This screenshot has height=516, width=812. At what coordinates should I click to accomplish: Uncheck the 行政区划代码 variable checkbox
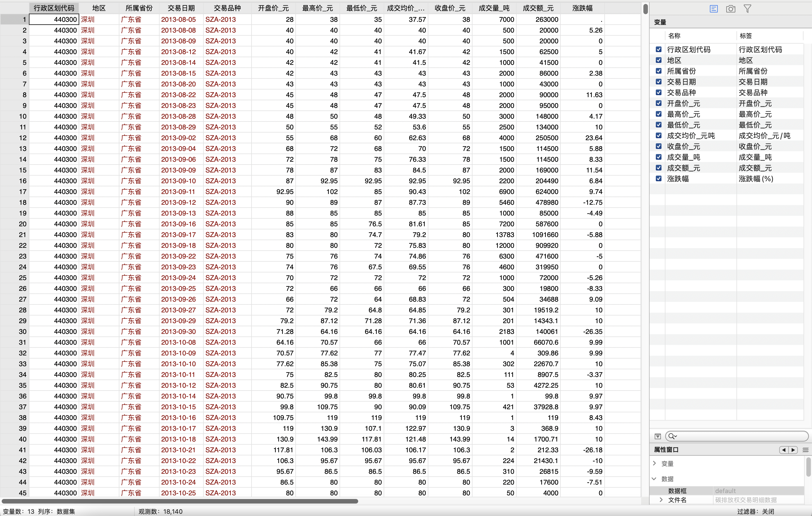point(659,49)
